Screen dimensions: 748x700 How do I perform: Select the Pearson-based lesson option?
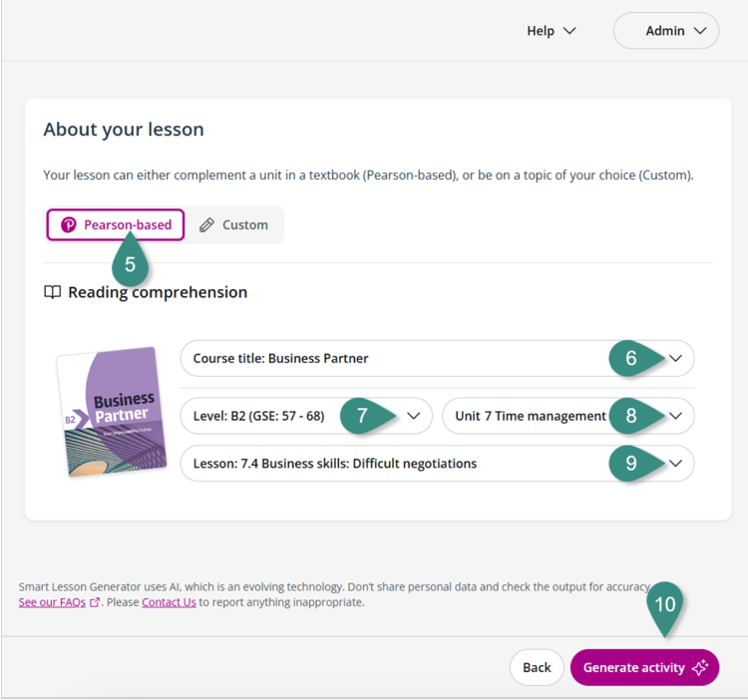click(116, 224)
